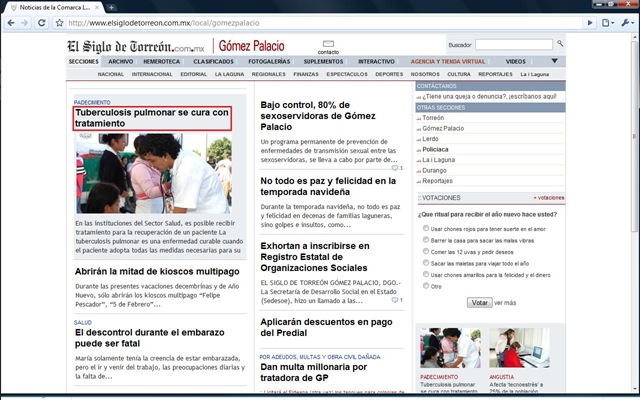Go to the DEPORTES section
640x400 pixels.
click(x=389, y=74)
